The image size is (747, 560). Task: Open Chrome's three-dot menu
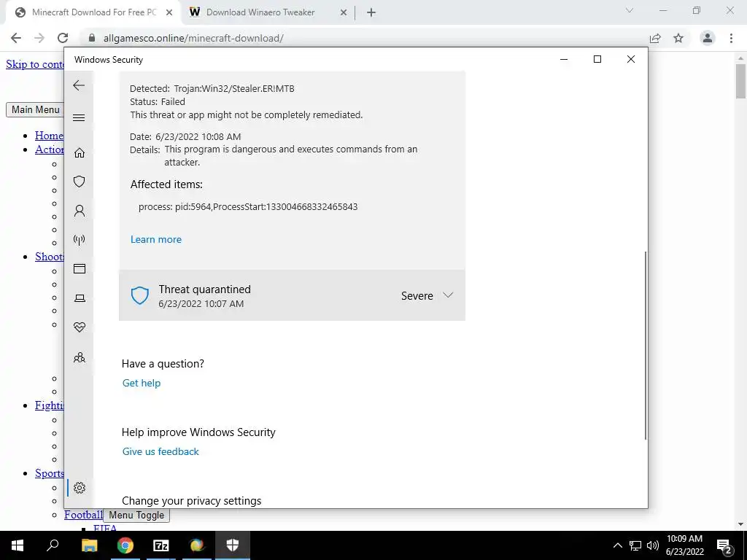[x=731, y=38]
